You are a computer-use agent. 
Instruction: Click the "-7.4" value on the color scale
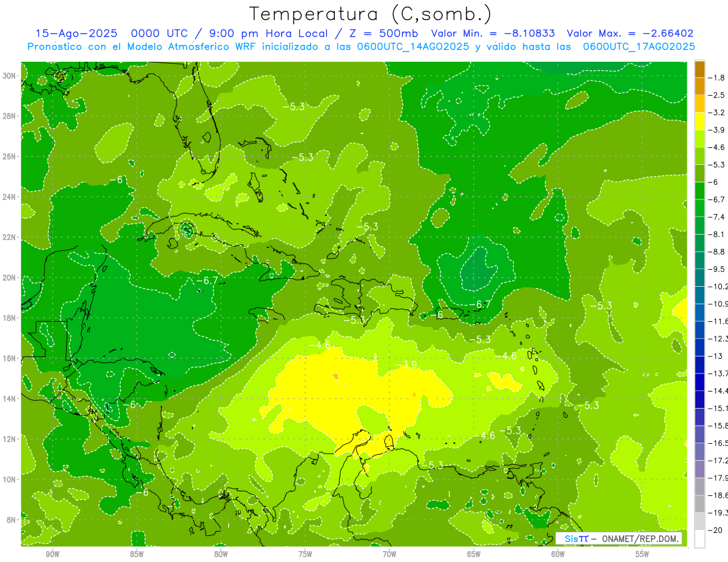pos(717,216)
